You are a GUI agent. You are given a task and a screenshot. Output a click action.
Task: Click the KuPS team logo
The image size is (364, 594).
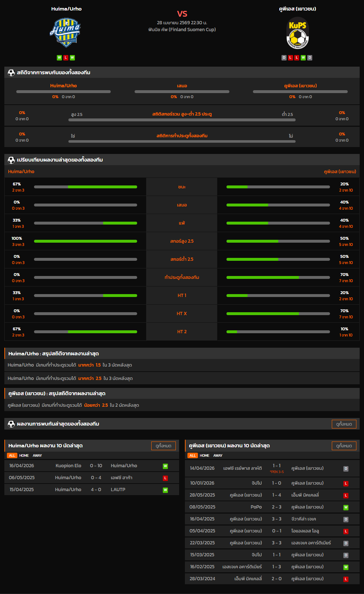297,33
